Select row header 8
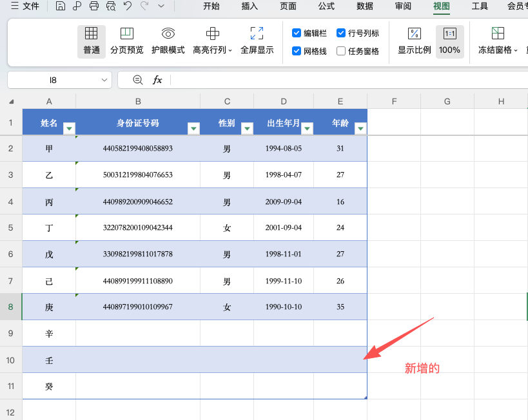This screenshot has height=420, width=528. point(11,307)
